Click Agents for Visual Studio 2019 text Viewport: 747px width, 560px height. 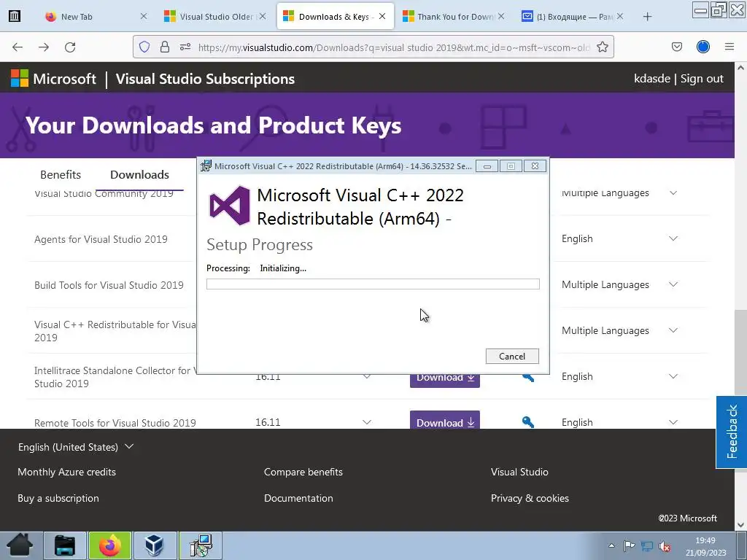coord(101,239)
